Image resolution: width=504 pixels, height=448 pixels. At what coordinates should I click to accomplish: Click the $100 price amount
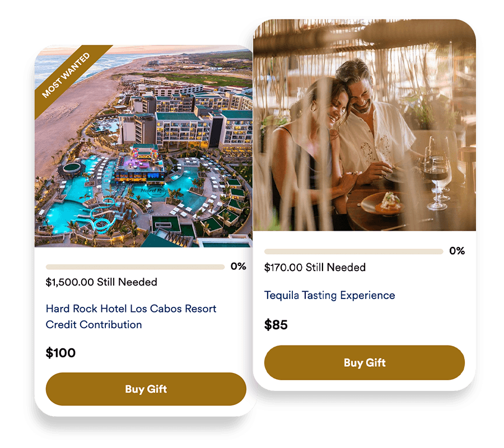pyautogui.click(x=60, y=353)
